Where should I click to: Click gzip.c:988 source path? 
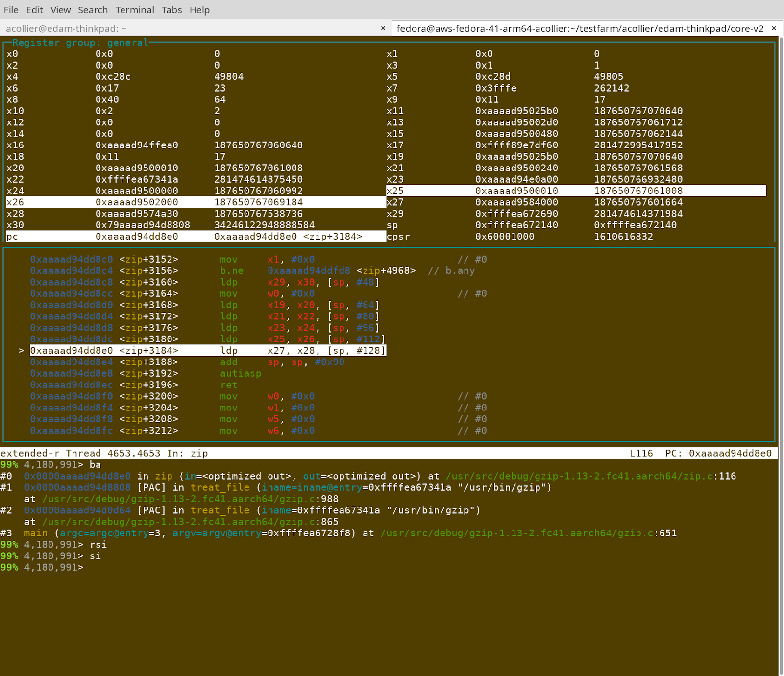(190, 499)
